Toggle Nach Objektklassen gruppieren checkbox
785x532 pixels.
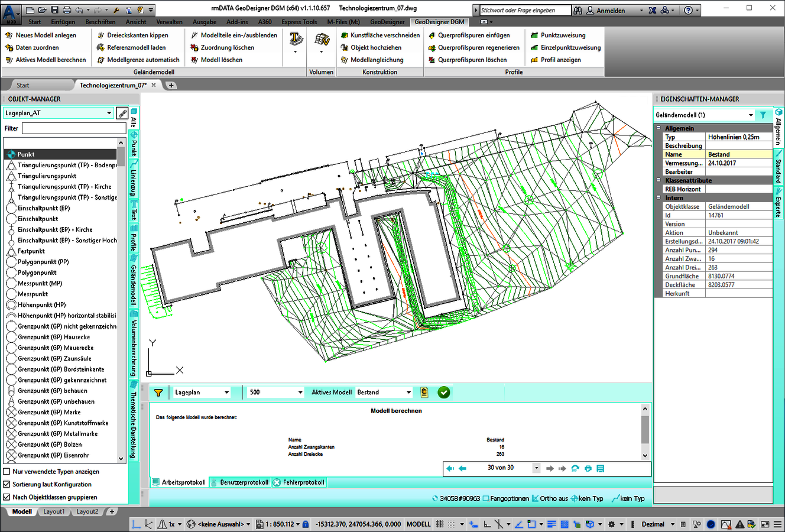pyautogui.click(x=7, y=498)
